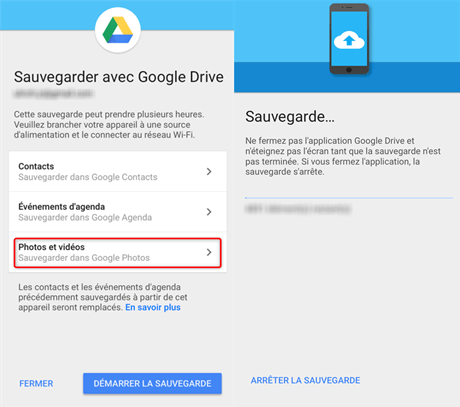Click the phone cloud upload illustration
Image resolution: width=460 pixels, height=407 pixels.
point(349,39)
